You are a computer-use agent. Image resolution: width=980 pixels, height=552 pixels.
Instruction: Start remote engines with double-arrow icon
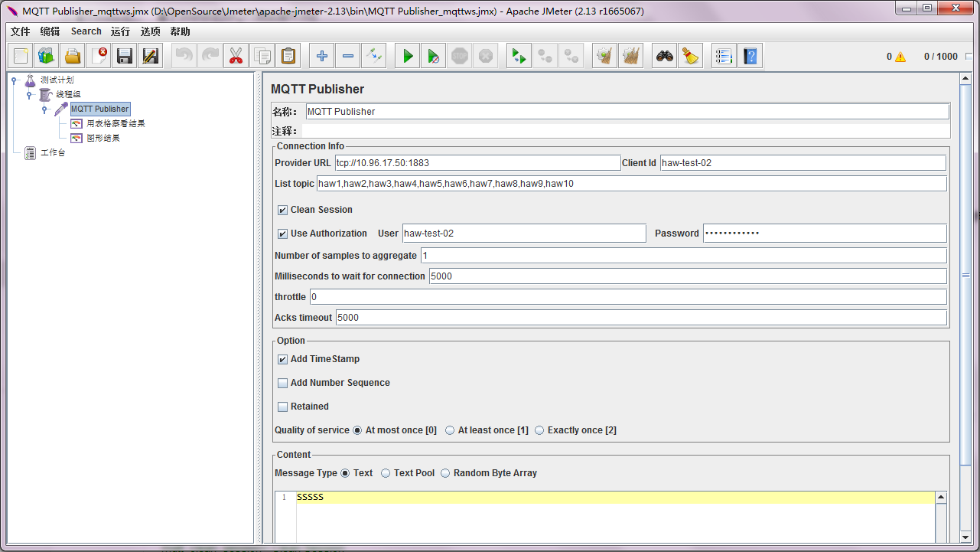(x=519, y=56)
